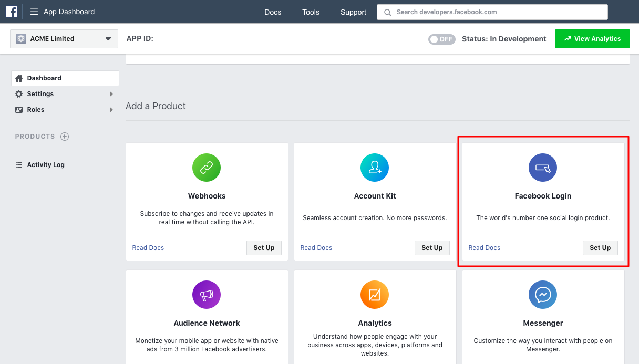Click the search developers.facebook.com field
Viewport: 639px width, 364px height.
(x=492, y=12)
